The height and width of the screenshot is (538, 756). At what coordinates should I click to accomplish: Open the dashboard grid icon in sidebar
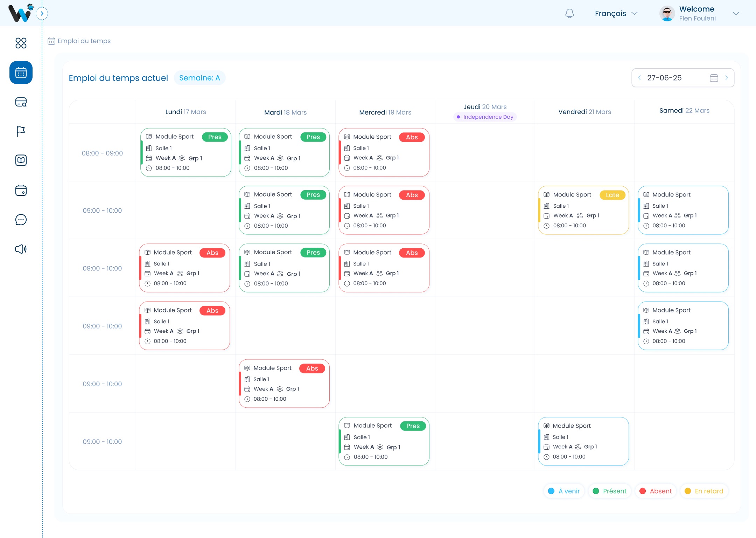[21, 43]
